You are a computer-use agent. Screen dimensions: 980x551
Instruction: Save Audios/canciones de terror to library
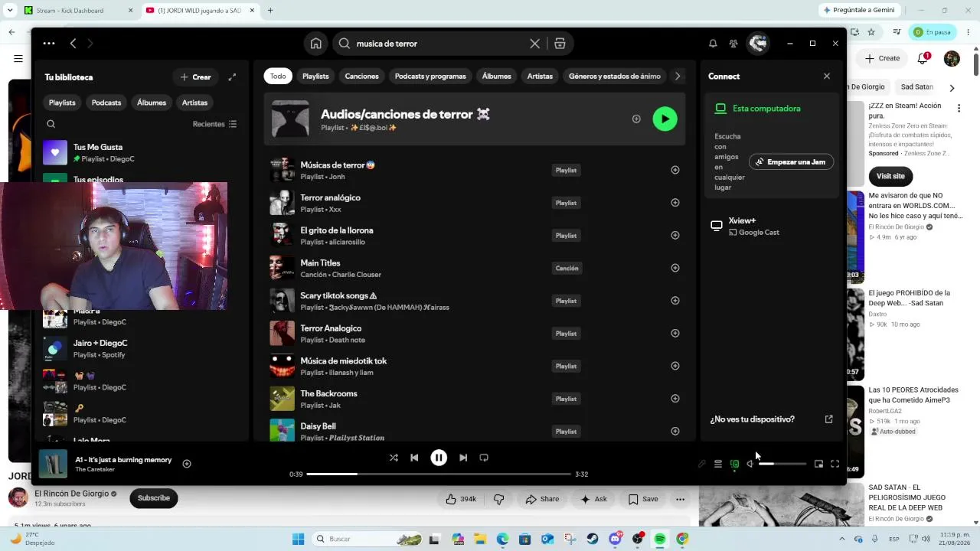(x=636, y=119)
